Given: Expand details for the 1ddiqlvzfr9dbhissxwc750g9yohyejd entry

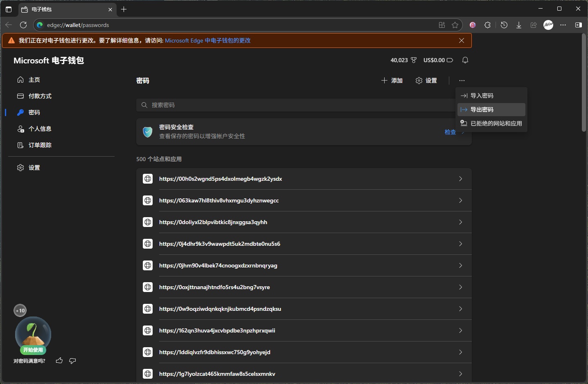Looking at the screenshot, I should click(x=460, y=352).
